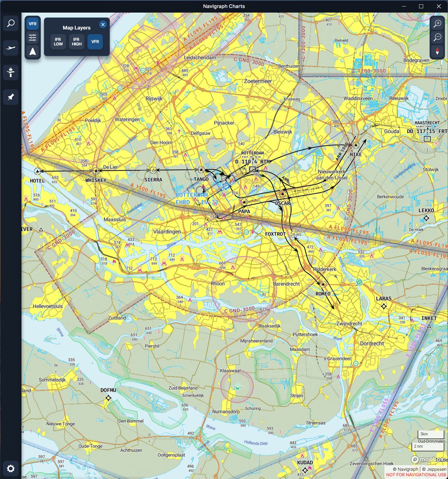Click the PAPA reporting point symbol
This screenshot has height=479, width=448.
[244, 202]
